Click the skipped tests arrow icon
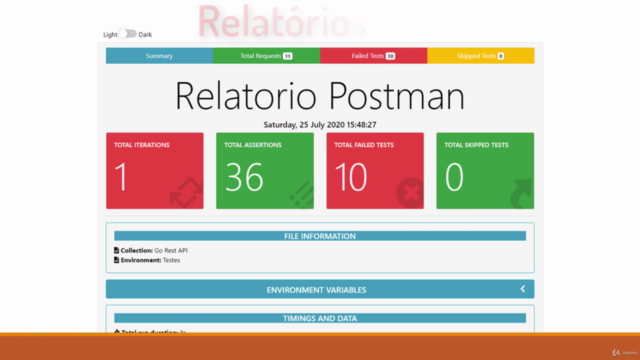 [x=522, y=194]
